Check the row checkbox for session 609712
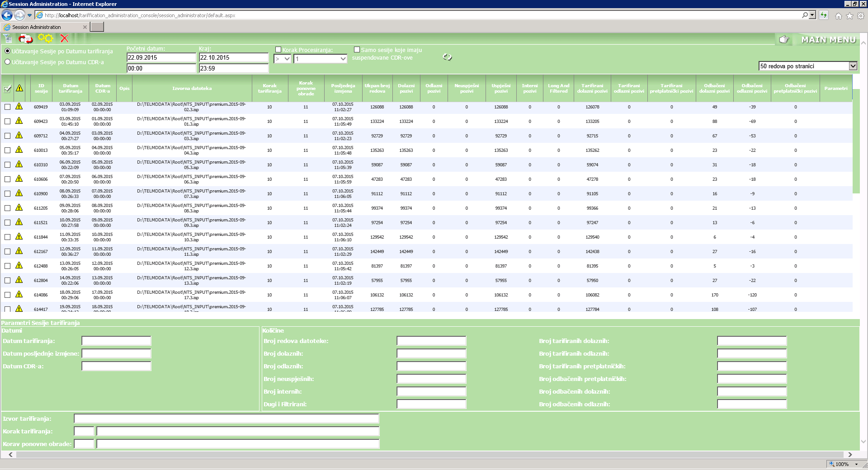The width and height of the screenshot is (868, 470). point(7,136)
